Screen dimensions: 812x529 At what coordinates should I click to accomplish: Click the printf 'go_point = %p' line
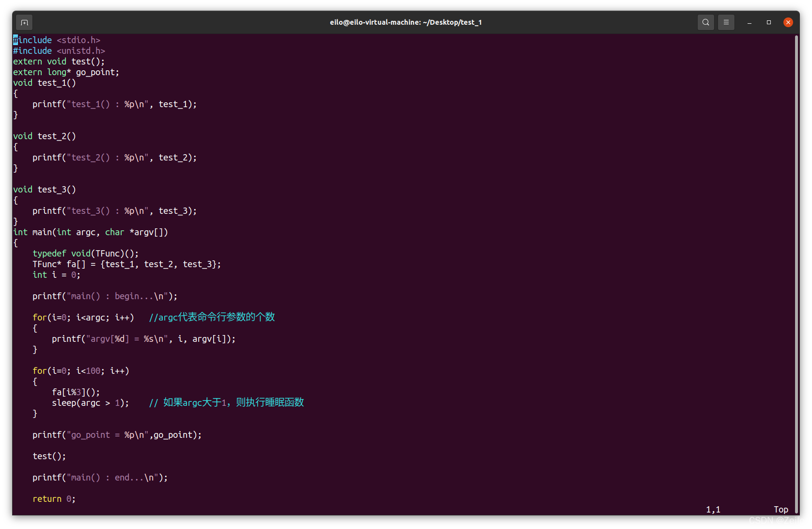[117, 435]
